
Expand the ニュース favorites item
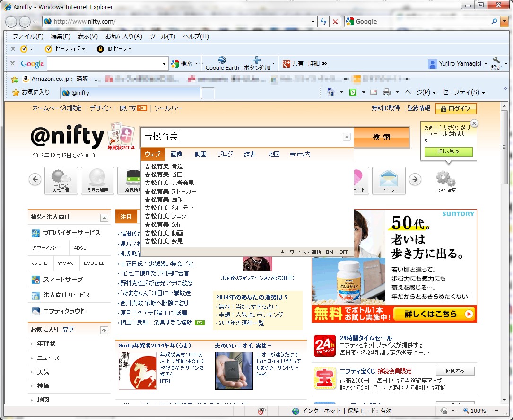pos(48,358)
